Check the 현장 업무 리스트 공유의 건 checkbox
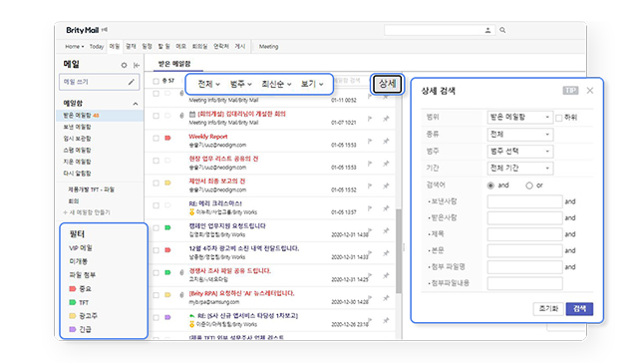The image size is (644, 363). pyautogui.click(x=156, y=161)
